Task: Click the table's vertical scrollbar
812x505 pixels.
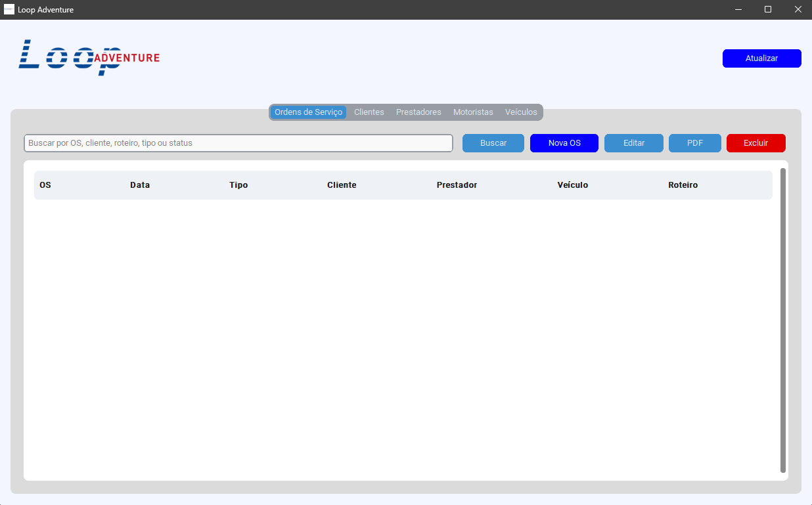Action: tap(782, 320)
